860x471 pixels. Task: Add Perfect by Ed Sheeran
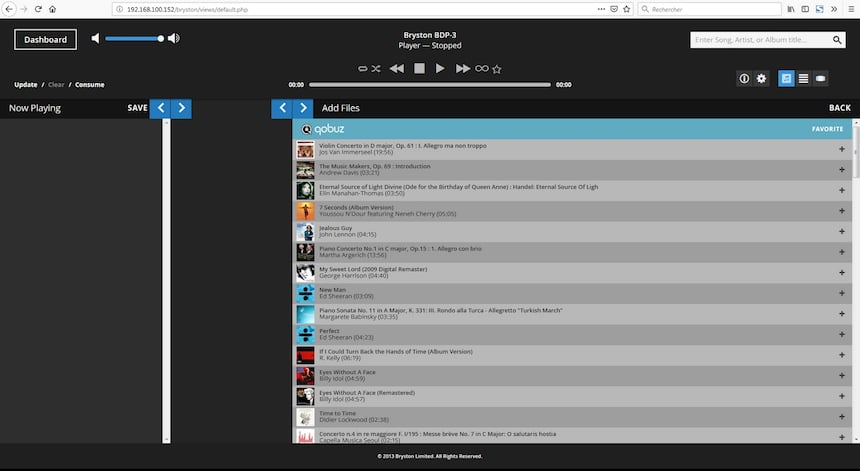[x=841, y=334]
